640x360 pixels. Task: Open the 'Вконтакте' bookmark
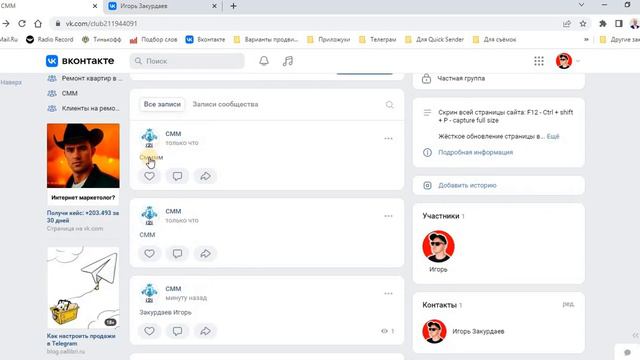click(x=205, y=40)
